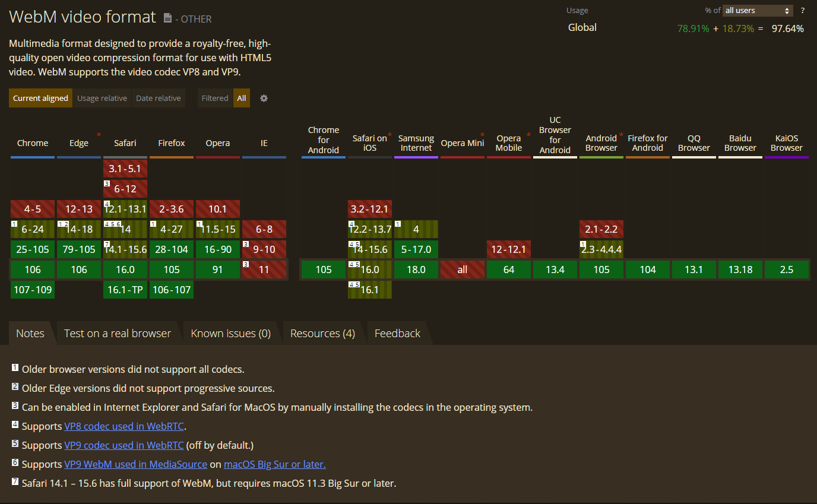Click the Chrome browser column header
Image resolution: width=817 pixels, height=504 pixels.
click(33, 143)
